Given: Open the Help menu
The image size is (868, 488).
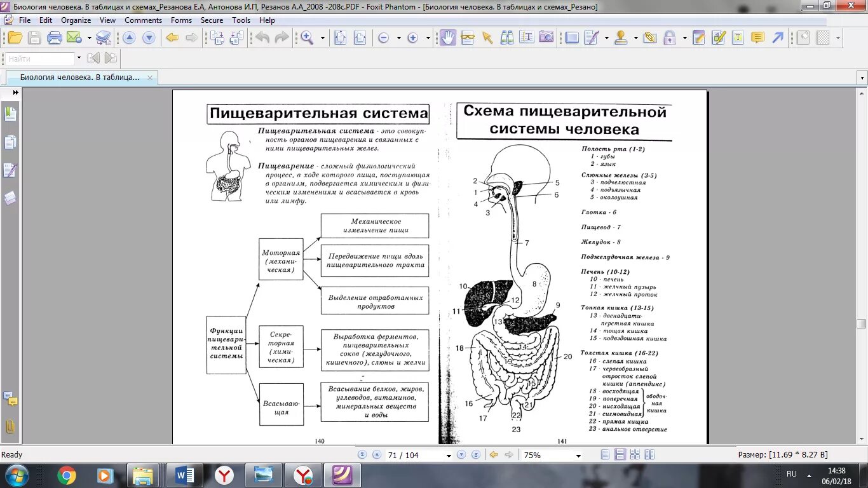Looking at the screenshot, I should [267, 20].
